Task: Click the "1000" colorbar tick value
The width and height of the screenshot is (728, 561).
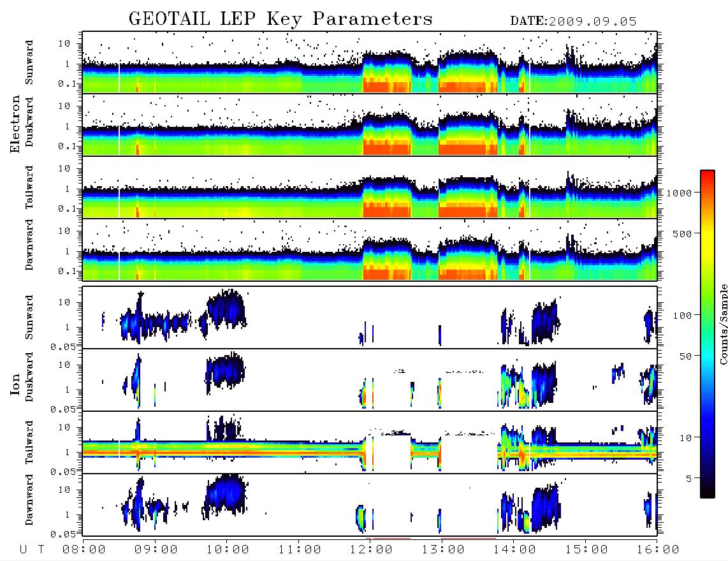Action: 679,193
